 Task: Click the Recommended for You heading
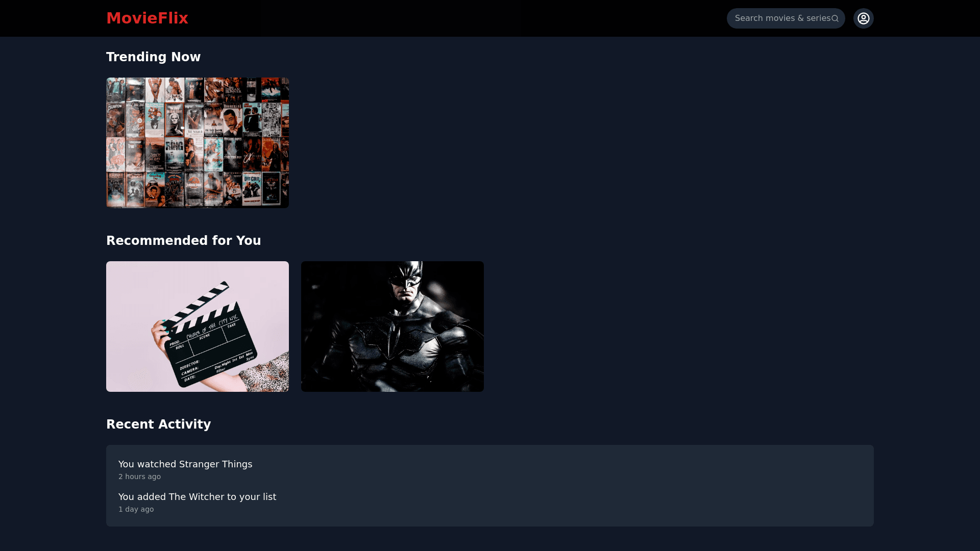(183, 241)
